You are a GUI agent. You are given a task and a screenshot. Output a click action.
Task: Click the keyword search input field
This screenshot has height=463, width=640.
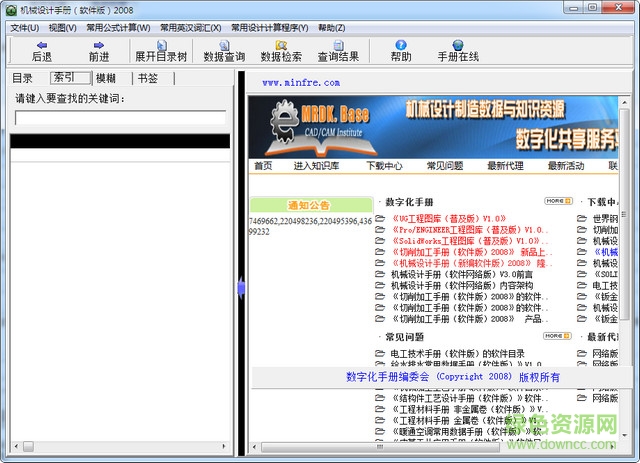coord(120,118)
